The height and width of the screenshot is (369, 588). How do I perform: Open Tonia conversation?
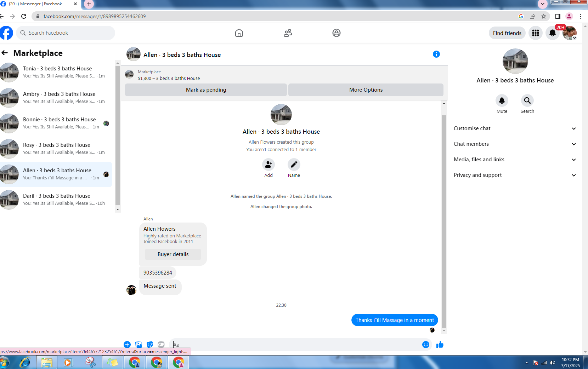56,72
